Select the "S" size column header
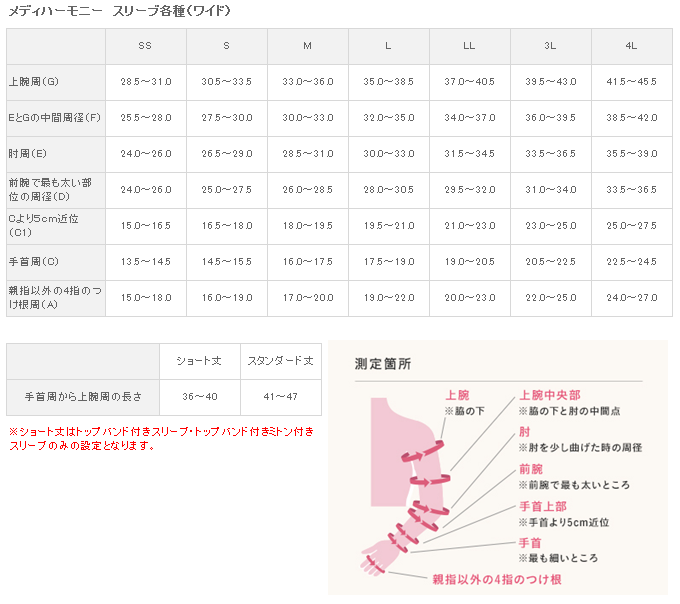The height and width of the screenshot is (604, 680). [226, 46]
